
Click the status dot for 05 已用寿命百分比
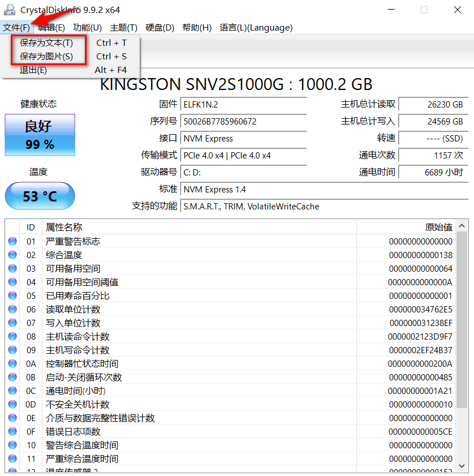tap(12, 295)
